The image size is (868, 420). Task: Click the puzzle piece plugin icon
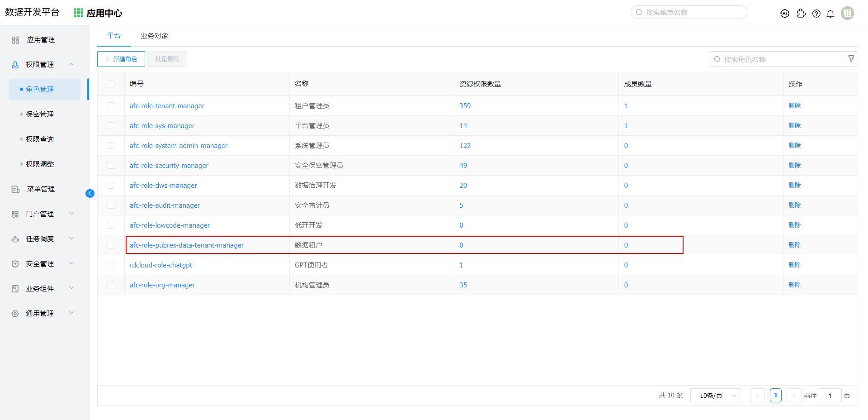[801, 14]
